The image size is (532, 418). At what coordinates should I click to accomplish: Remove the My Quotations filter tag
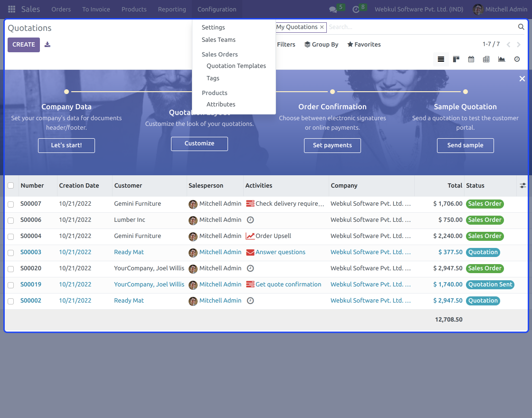point(322,27)
